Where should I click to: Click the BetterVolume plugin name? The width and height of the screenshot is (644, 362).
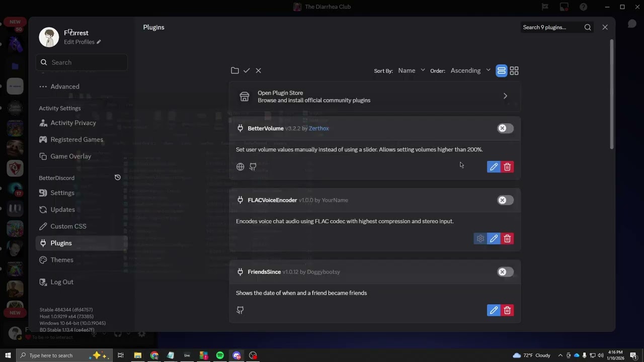(266, 128)
